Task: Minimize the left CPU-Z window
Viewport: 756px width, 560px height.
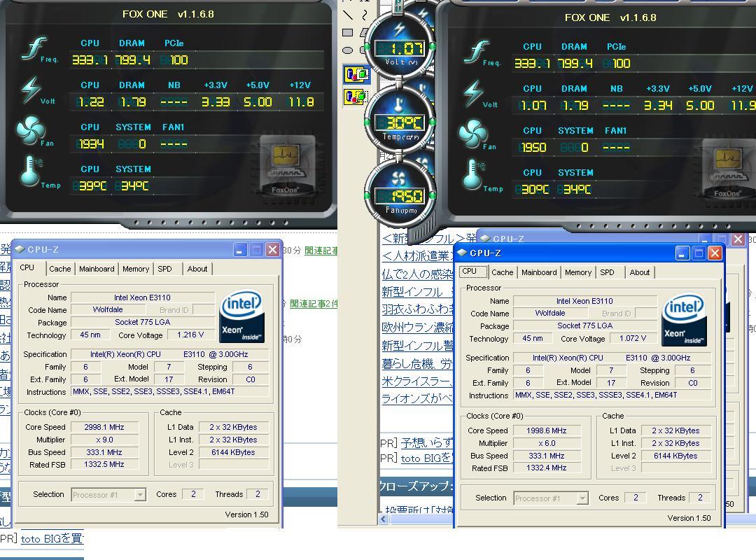Action: coord(240,249)
